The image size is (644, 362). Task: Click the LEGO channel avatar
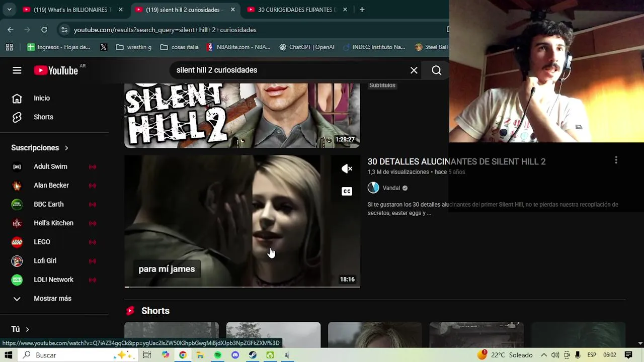[x=17, y=242]
